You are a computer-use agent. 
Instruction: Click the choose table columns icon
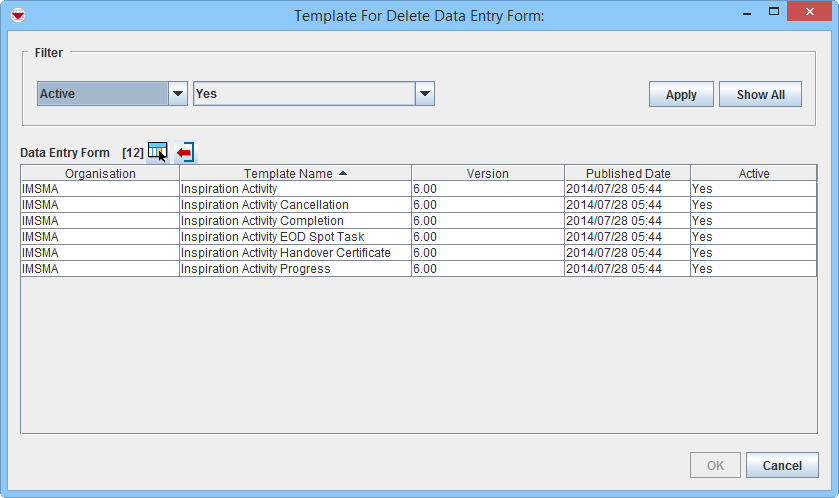(x=157, y=152)
